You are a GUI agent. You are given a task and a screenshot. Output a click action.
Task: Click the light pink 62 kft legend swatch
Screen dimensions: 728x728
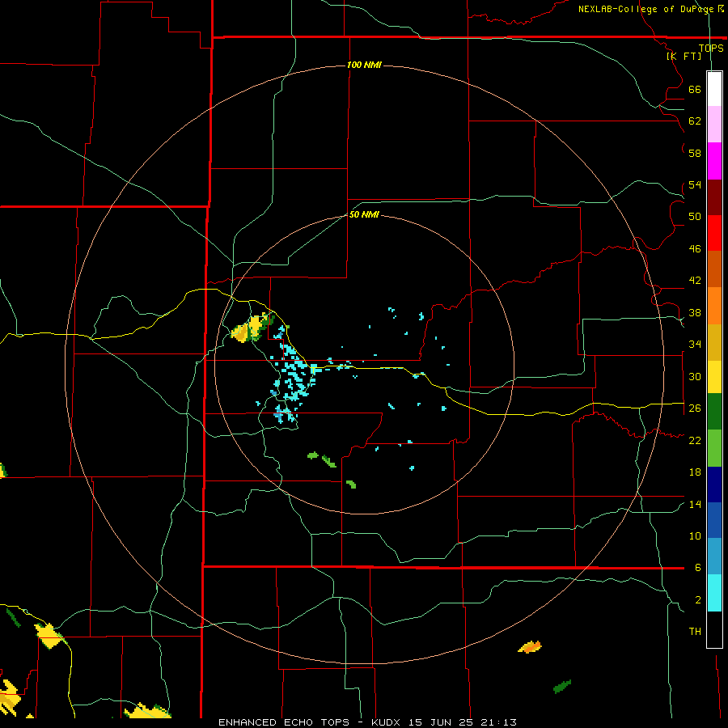714,125
